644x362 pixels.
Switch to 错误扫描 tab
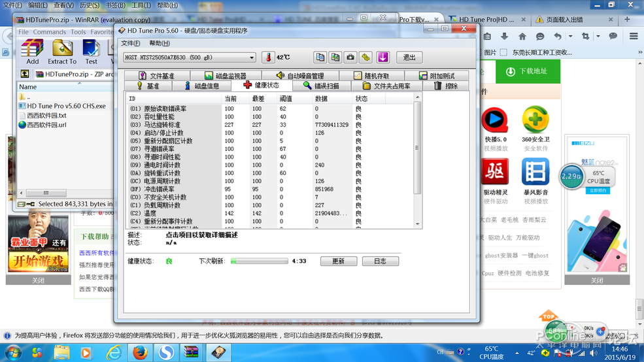321,86
